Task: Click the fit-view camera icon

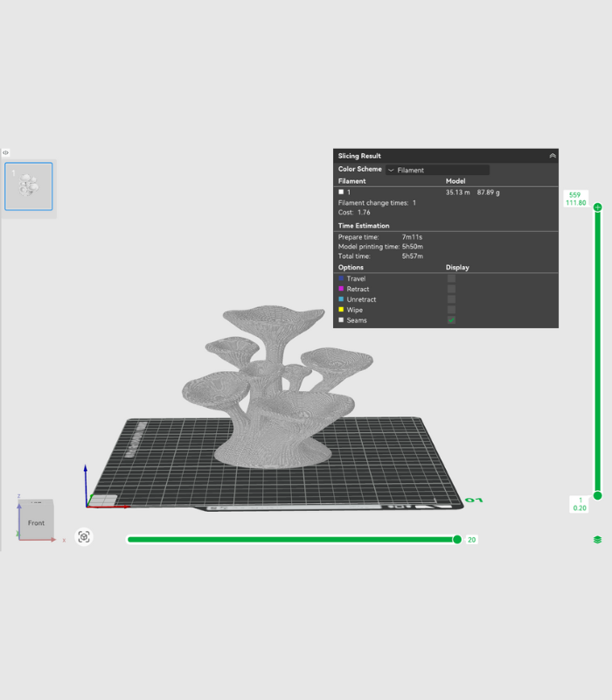Action: tap(84, 537)
